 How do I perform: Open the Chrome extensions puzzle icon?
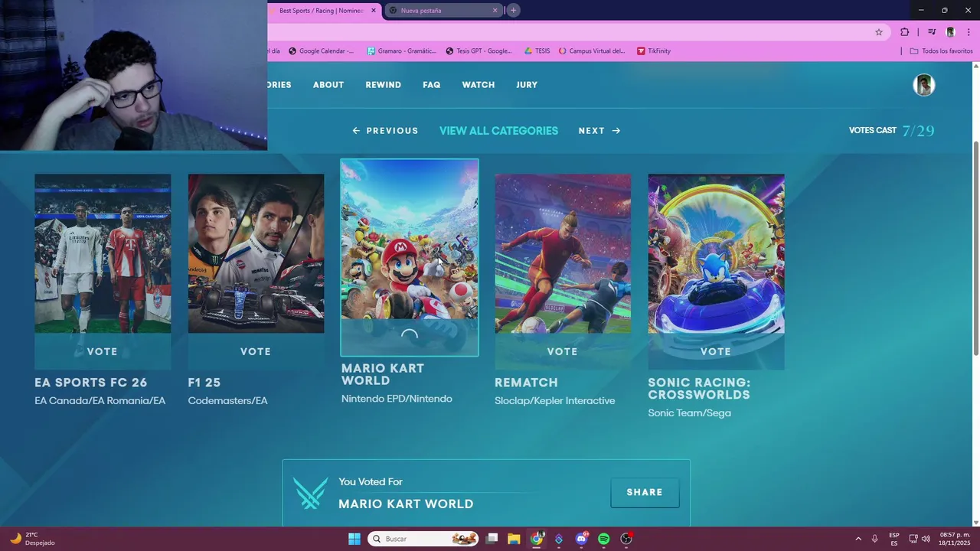click(x=904, y=32)
